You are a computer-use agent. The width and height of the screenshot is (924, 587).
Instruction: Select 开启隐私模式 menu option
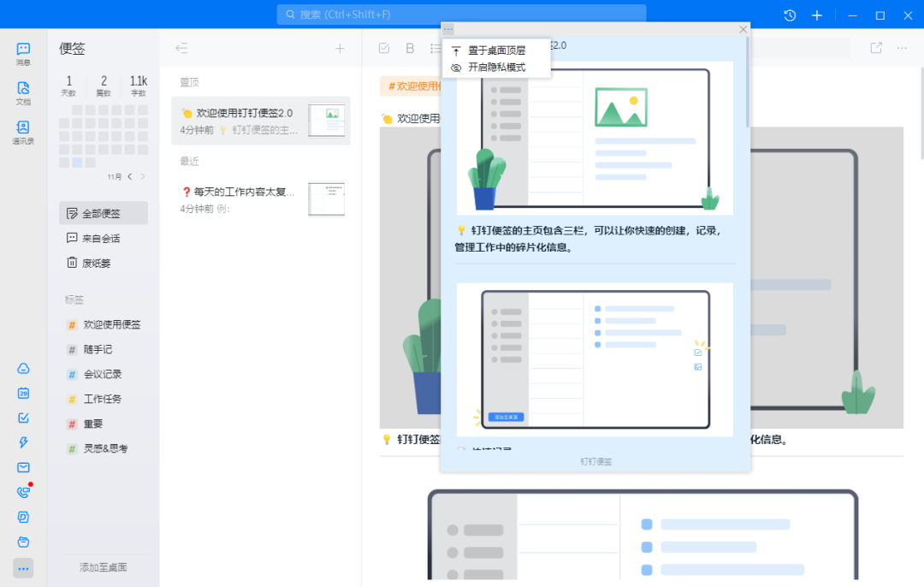click(495, 68)
